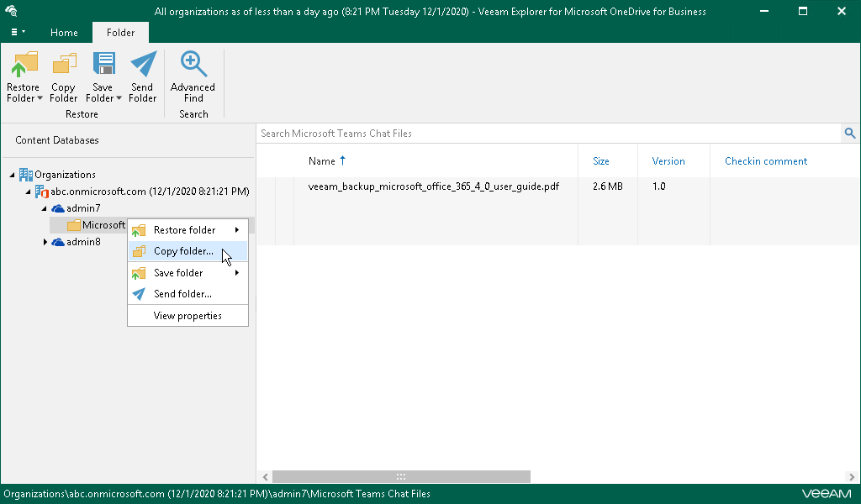Click the Search Microsoft Teams Chat Files field
The height and width of the screenshot is (504, 861).
click(548, 134)
